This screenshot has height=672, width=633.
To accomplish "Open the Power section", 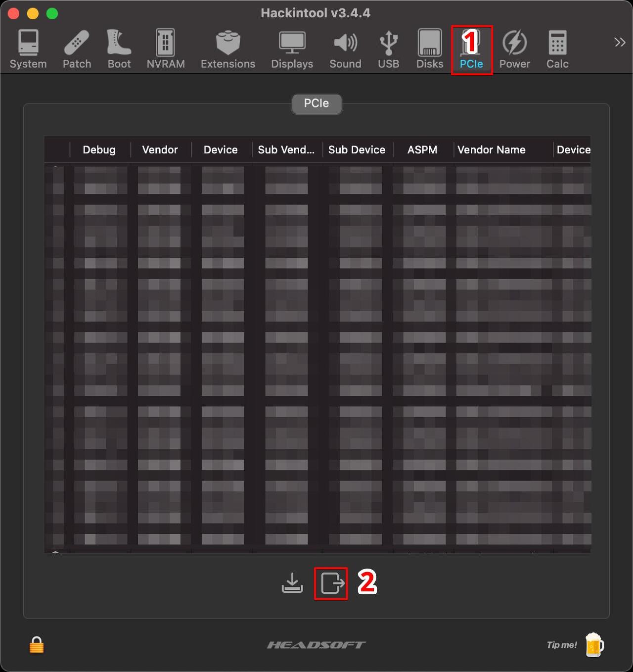I will point(514,49).
